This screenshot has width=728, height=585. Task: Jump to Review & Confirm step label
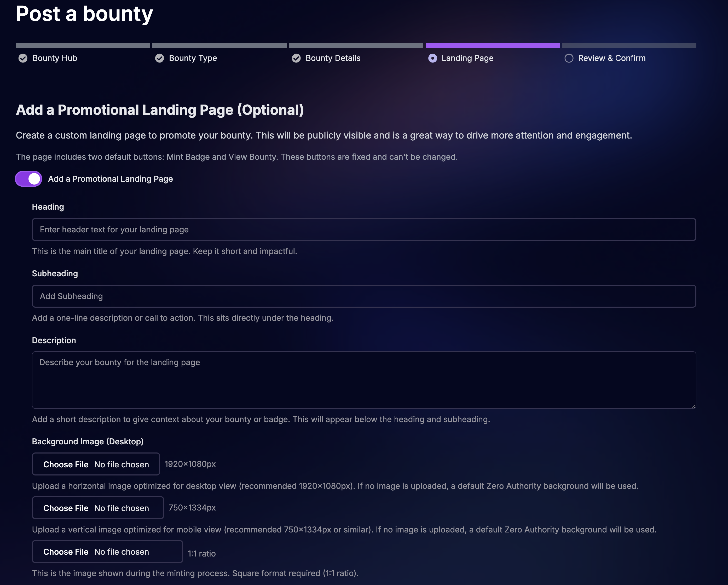611,58
